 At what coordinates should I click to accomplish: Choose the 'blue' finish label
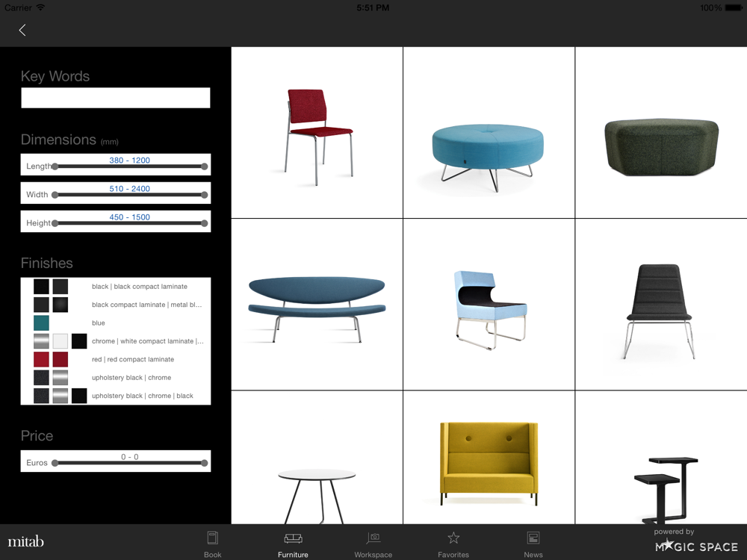98,323
